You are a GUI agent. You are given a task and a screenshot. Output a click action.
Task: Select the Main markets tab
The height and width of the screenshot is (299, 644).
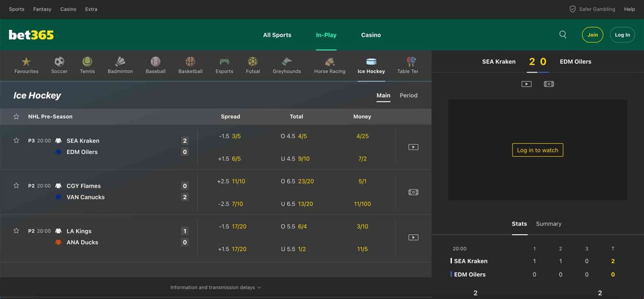tap(383, 96)
